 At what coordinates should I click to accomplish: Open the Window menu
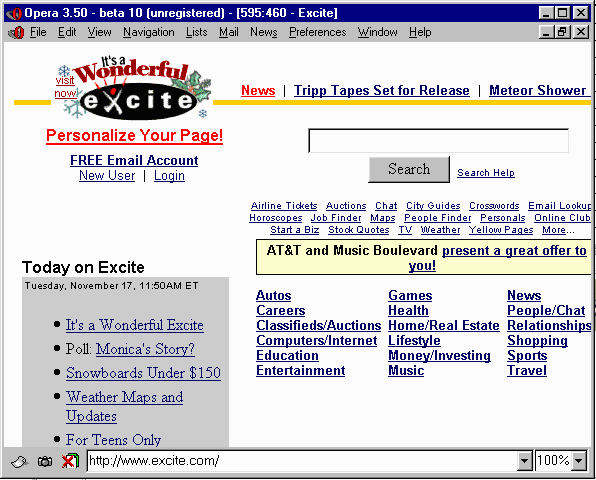tap(377, 32)
